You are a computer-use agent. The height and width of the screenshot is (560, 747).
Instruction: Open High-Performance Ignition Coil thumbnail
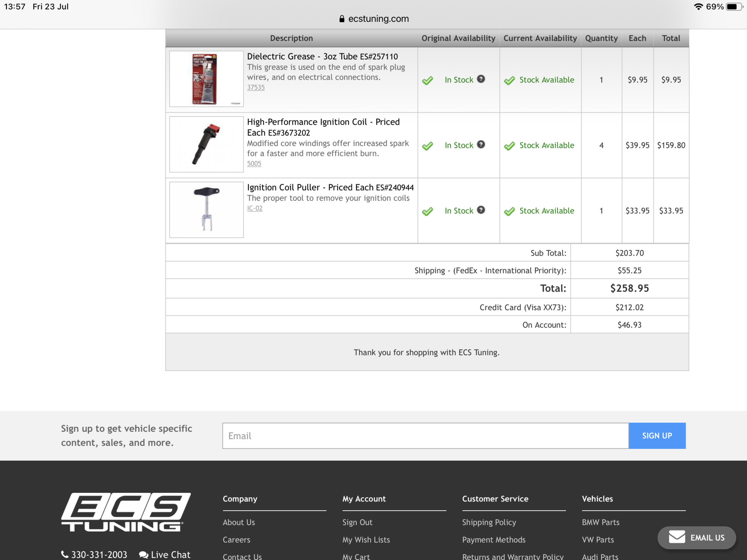point(206,144)
